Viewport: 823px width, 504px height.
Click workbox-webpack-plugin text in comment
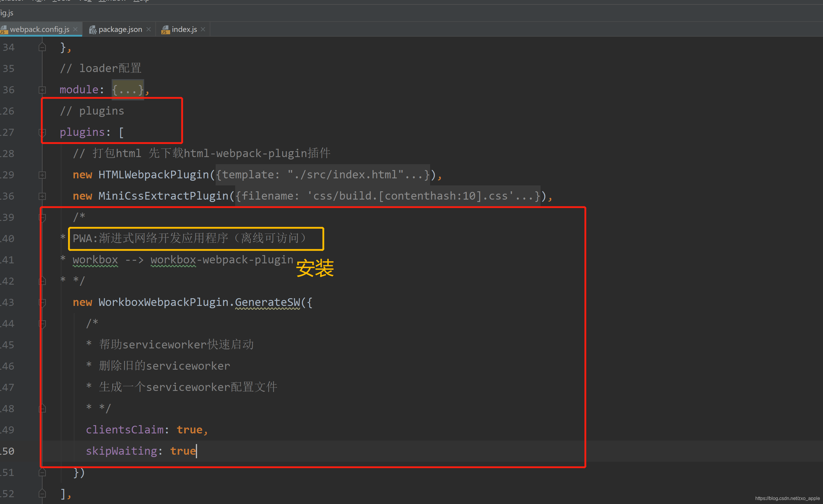222,260
